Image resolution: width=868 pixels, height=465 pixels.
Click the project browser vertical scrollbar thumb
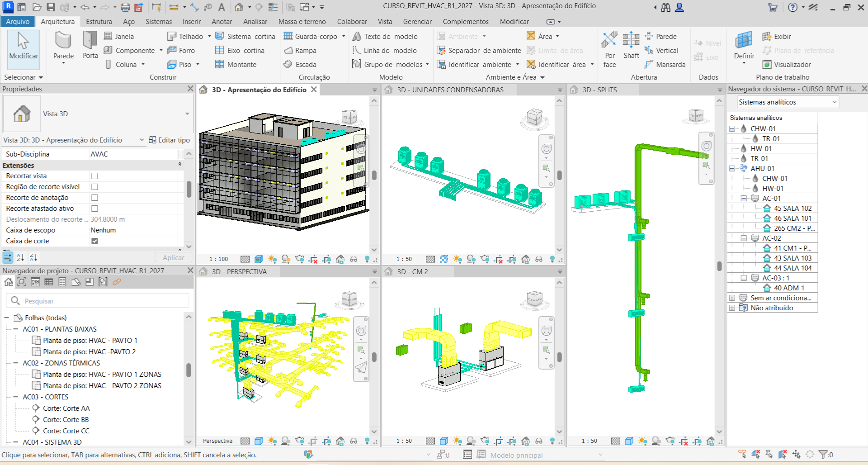pos(189,370)
